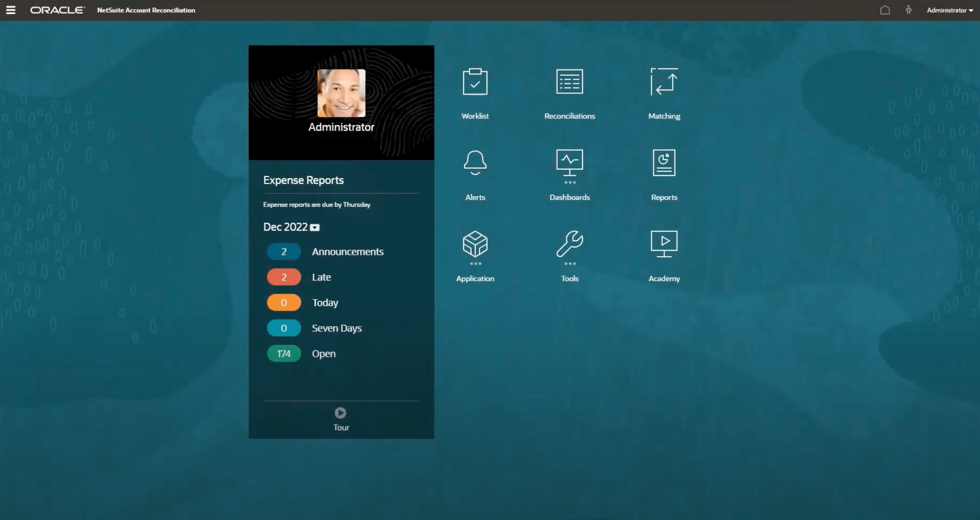Viewport: 980px width, 520px height.
Task: Open the Reports icon
Action: click(664, 162)
